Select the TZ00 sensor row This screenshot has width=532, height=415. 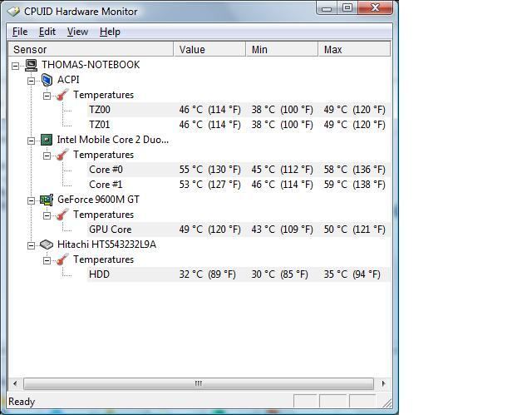239,110
